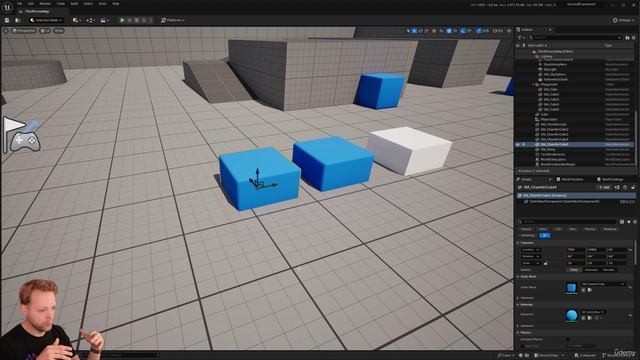Image resolution: width=640 pixels, height=360 pixels.
Task: Open the Outliner settings gear
Action: [x=633, y=38]
